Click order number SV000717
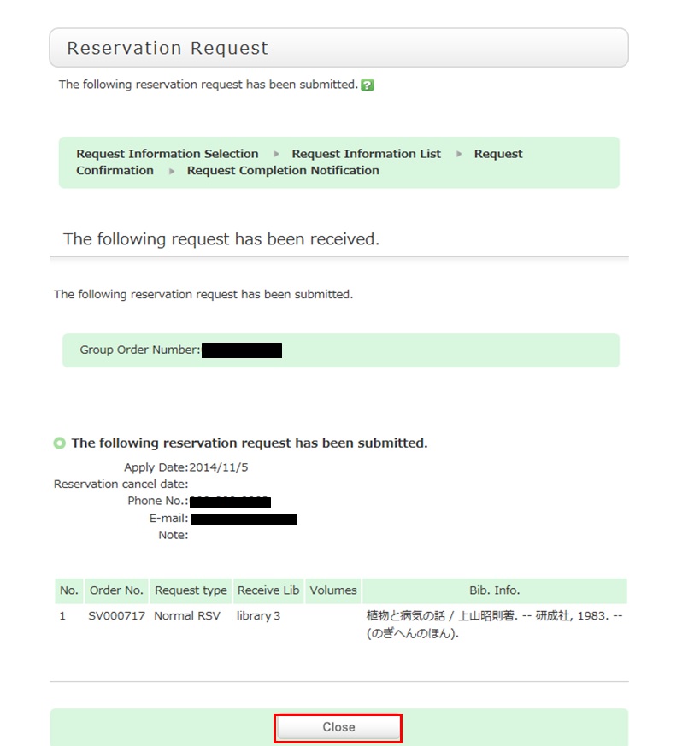 (116, 616)
